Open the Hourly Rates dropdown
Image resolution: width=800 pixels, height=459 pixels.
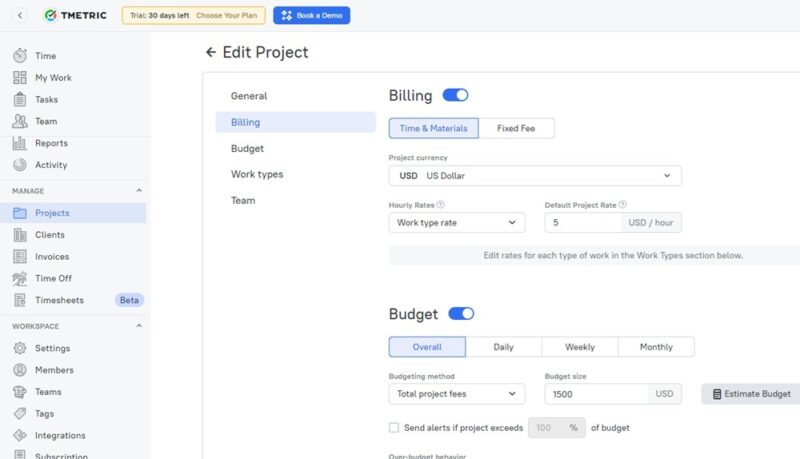pos(457,222)
